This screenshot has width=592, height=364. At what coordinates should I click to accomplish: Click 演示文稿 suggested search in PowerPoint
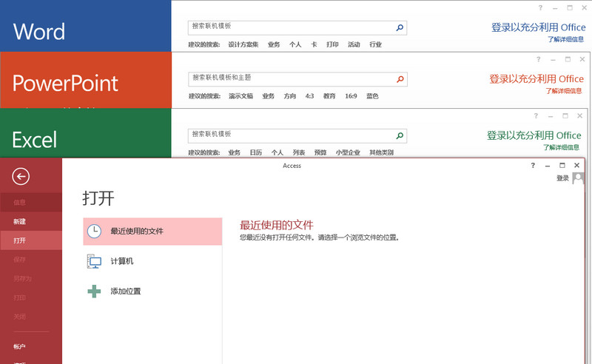click(x=241, y=96)
